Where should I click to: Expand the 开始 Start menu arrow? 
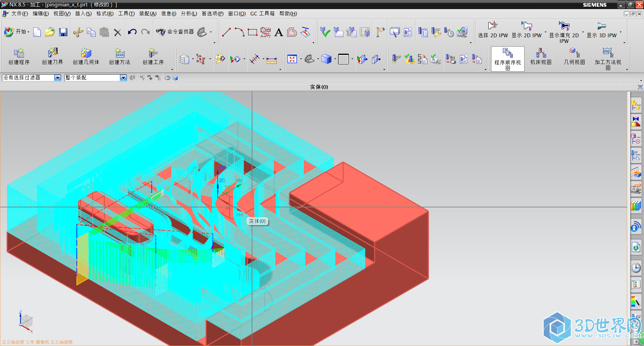coord(29,32)
